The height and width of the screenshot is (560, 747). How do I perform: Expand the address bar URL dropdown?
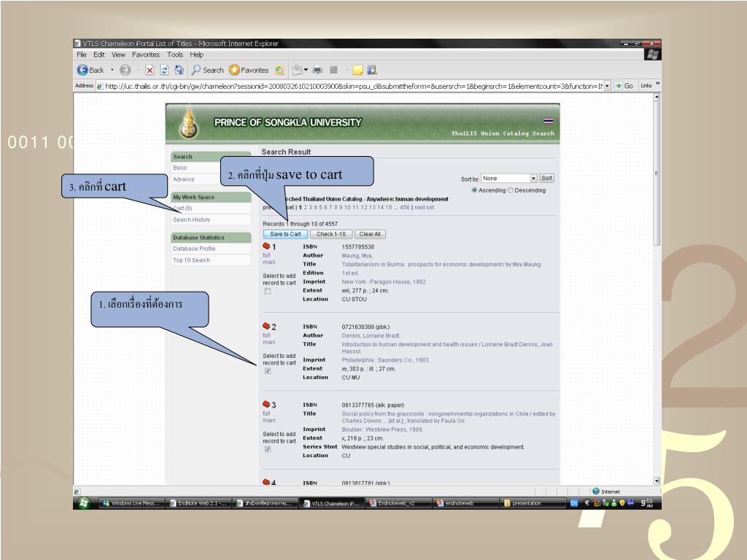607,86
